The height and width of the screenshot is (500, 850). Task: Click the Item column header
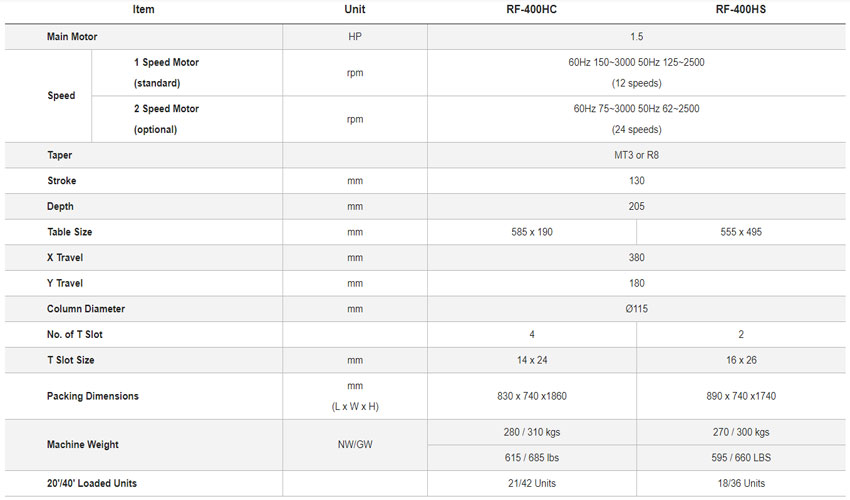tap(143, 10)
